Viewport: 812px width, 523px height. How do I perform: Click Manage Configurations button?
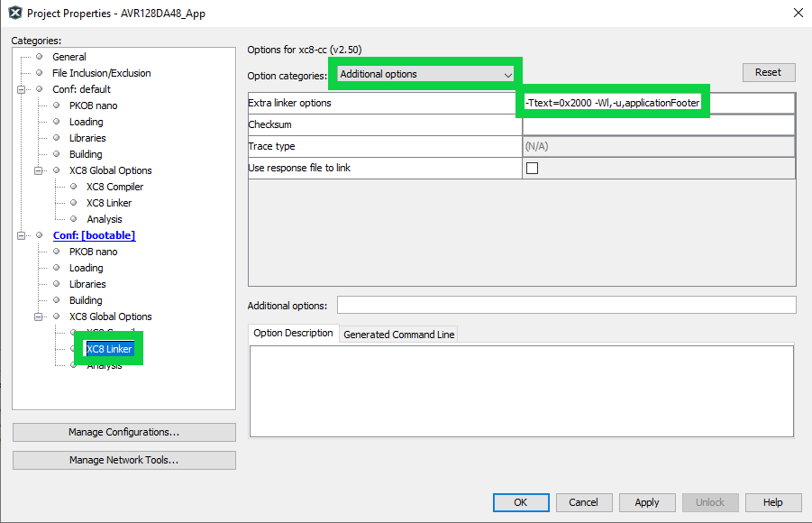[123, 433]
